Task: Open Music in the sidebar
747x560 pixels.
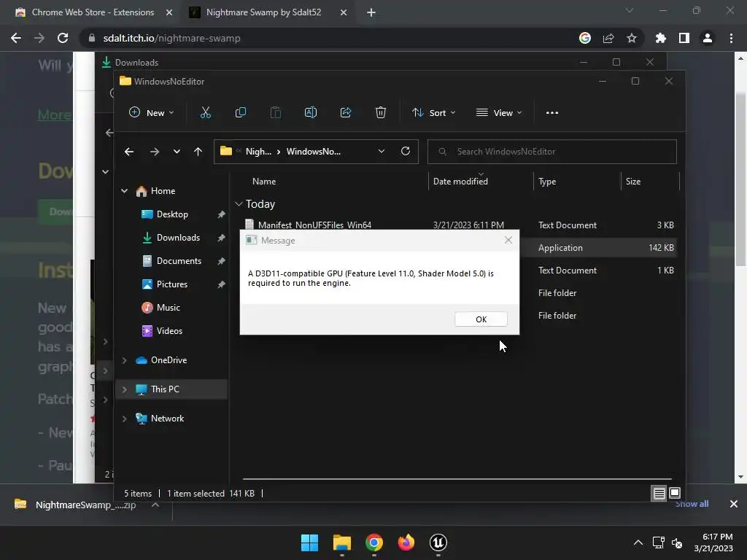Action: point(168,308)
